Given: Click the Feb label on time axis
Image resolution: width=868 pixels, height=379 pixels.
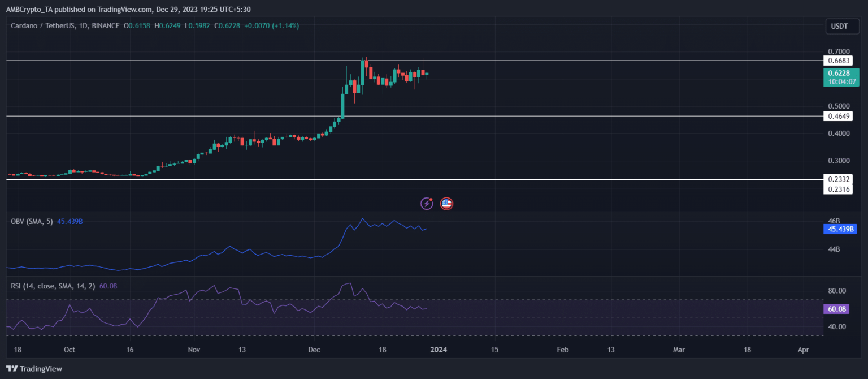Looking at the screenshot, I should click(562, 350).
